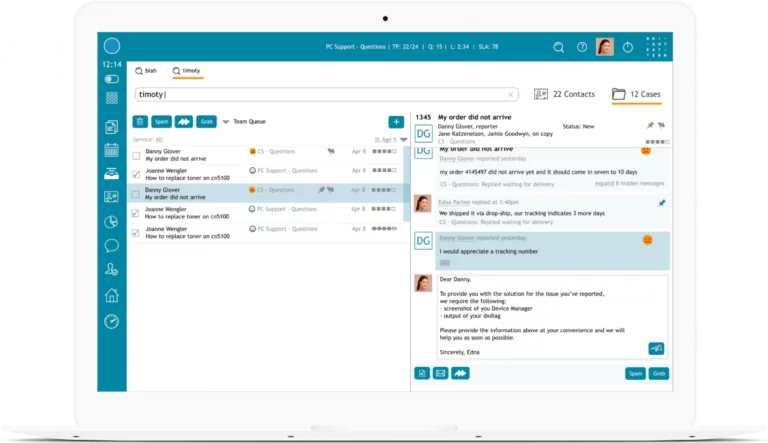
Task: Clear the search field with X
Action: point(510,94)
